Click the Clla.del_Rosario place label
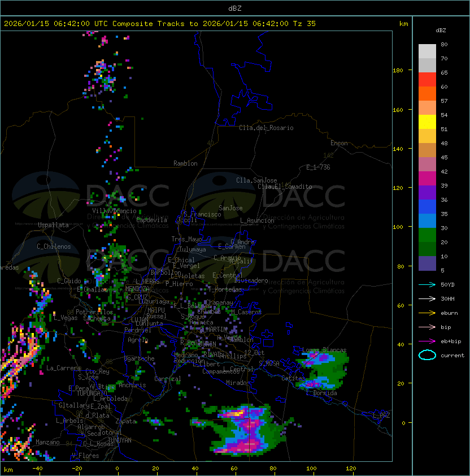 click(x=266, y=128)
